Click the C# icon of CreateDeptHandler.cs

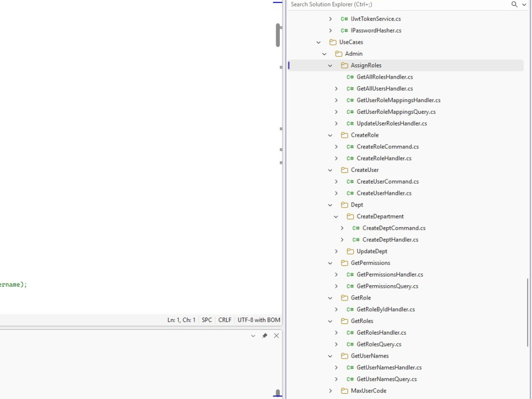pos(356,239)
